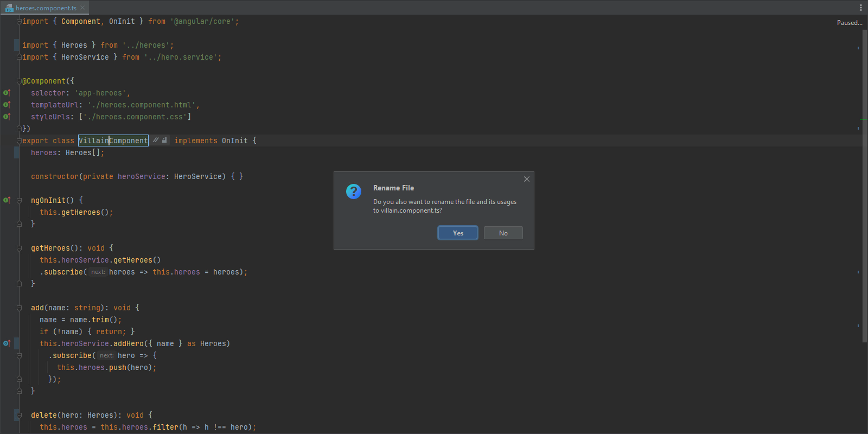
Task: Click 'this.heroes.push(hero);' statement
Action: point(106,367)
